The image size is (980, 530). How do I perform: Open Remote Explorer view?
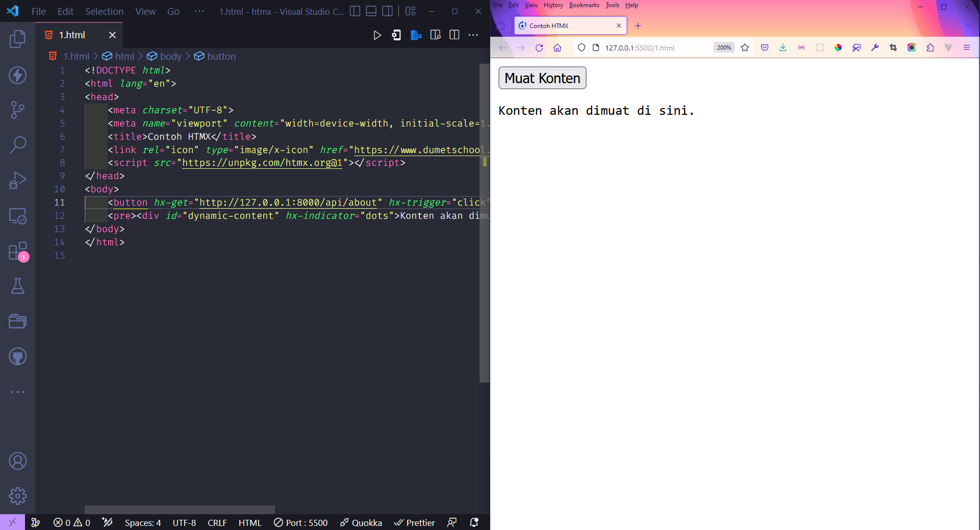[17, 216]
